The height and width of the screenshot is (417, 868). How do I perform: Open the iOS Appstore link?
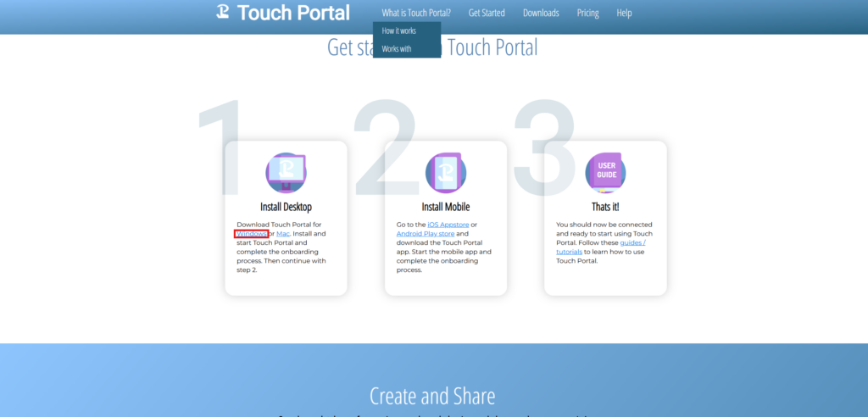(453, 225)
